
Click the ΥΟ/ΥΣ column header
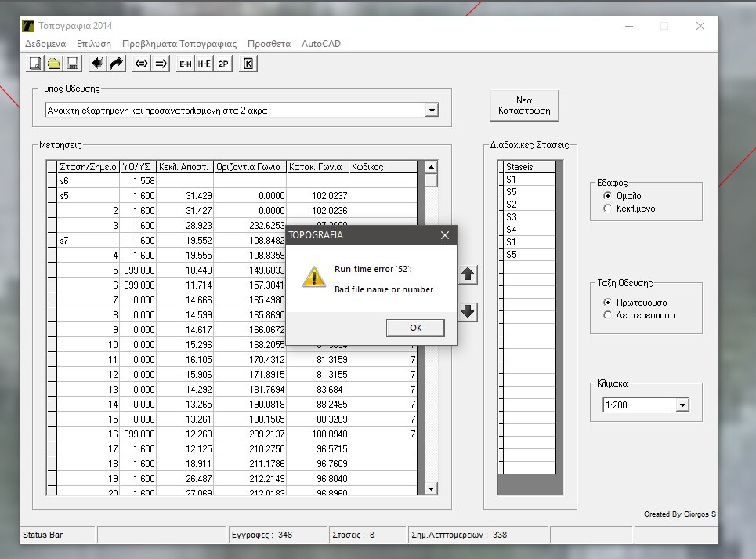pyautogui.click(x=138, y=167)
